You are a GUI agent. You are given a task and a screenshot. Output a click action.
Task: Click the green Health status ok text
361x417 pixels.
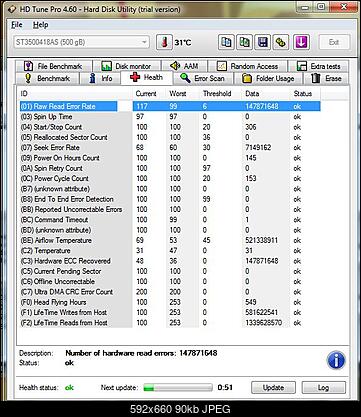(69, 388)
